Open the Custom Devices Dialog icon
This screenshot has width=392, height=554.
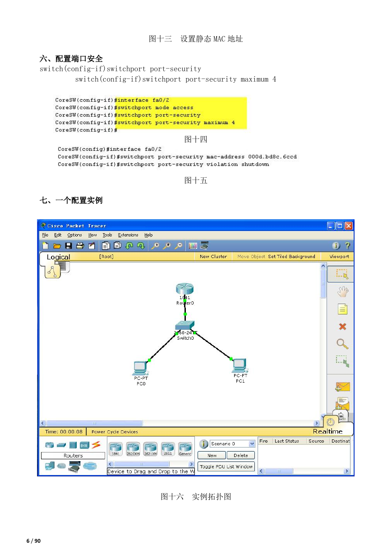pyautogui.click(x=204, y=246)
